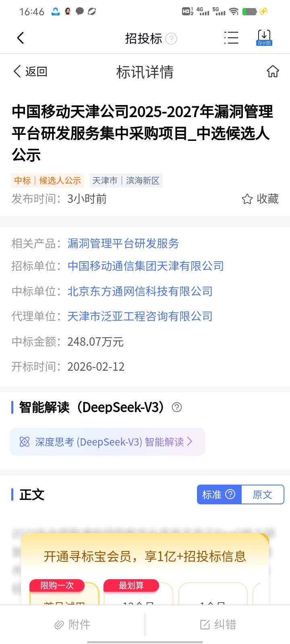Image resolution: width=290 pixels, height=644 pixels.
Task: Tap the status bar clock 16:46
Action: tap(32, 12)
